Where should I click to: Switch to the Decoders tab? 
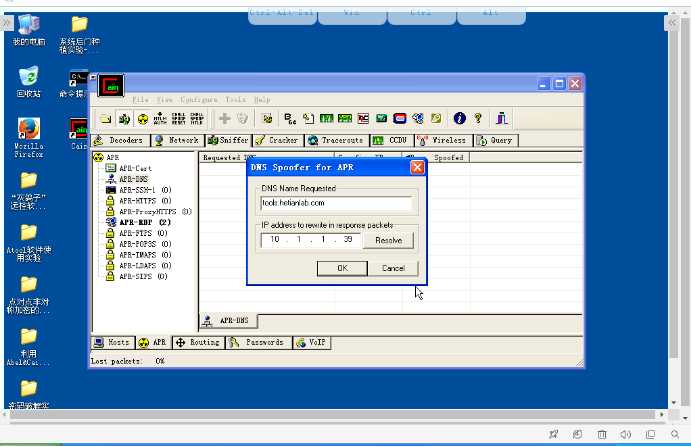(120, 140)
